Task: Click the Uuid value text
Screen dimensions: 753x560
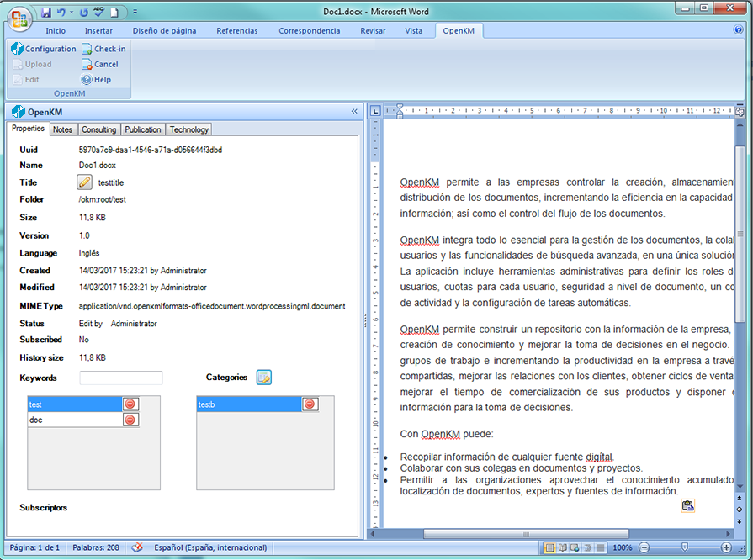Action: pos(151,150)
